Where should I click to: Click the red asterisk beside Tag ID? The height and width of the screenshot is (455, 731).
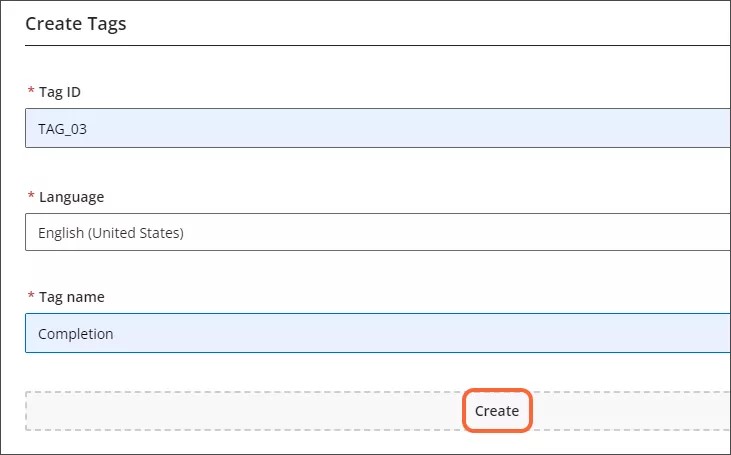[29, 93]
